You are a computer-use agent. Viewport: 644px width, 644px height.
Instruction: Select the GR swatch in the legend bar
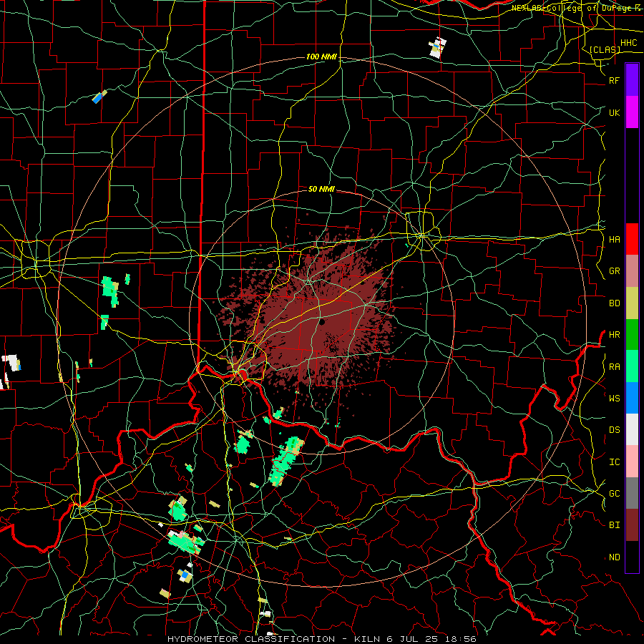(x=632, y=270)
